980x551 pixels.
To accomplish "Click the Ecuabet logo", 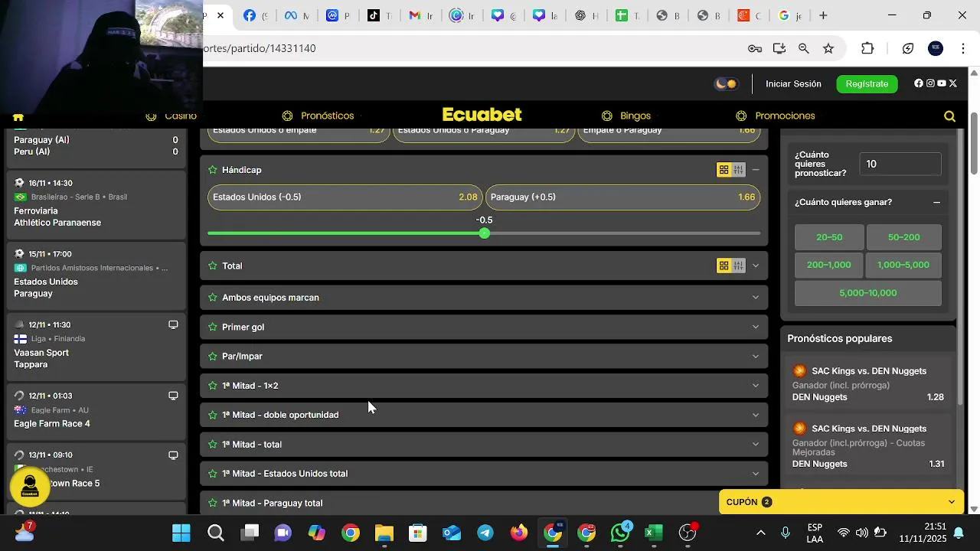I will point(482,115).
